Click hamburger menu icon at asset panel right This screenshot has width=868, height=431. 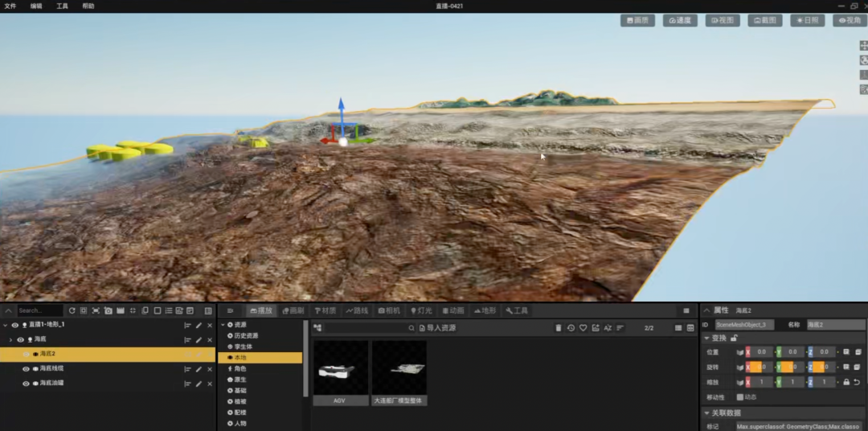(686, 310)
